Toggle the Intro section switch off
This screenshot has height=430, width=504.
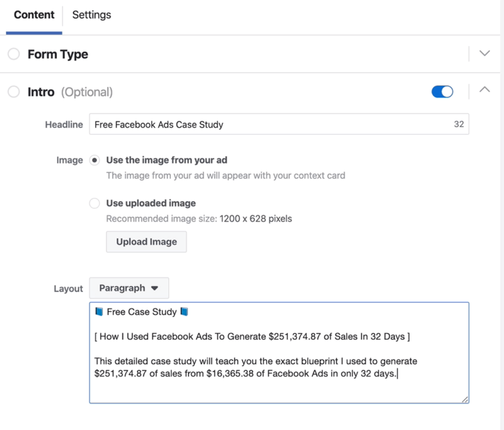(x=442, y=91)
